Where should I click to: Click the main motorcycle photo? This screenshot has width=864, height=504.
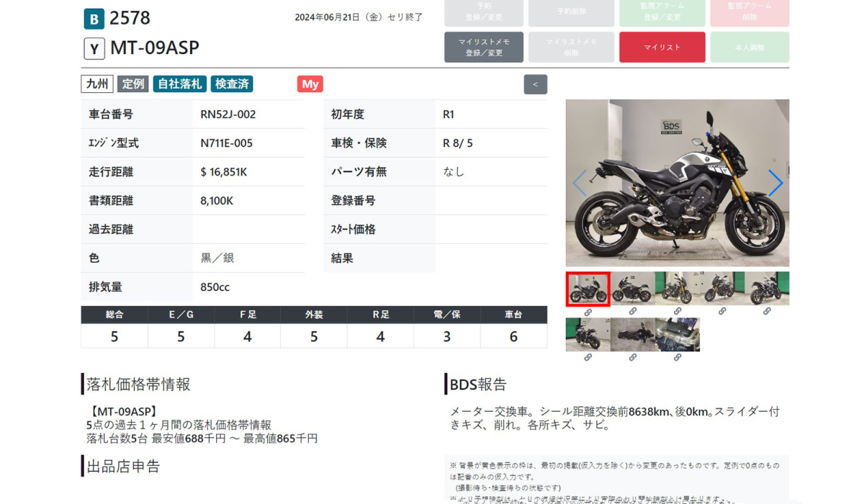(678, 183)
